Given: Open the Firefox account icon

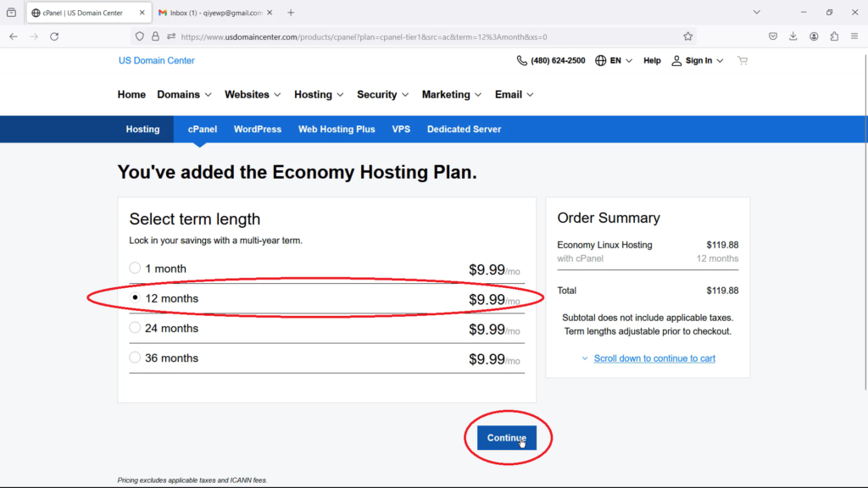Looking at the screenshot, I should [x=814, y=36].
